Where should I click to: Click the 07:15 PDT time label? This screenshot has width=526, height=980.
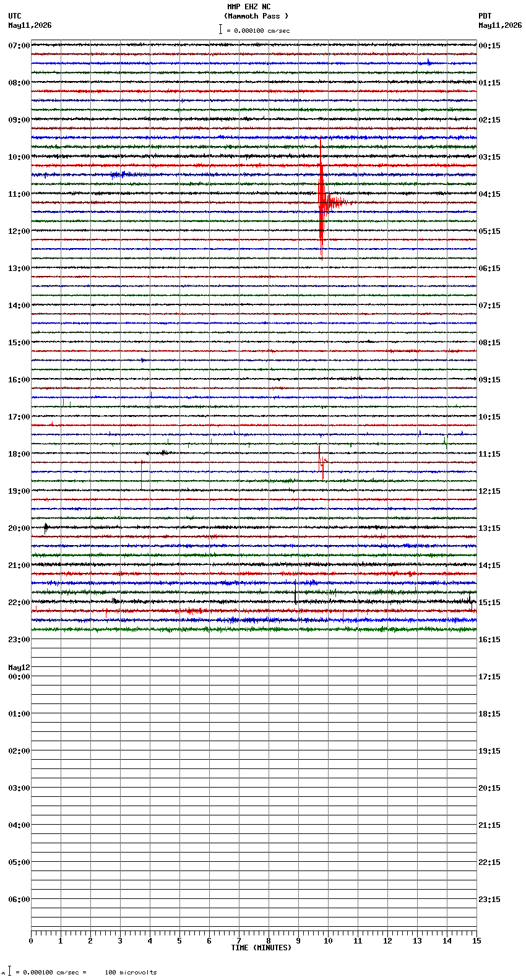489,306
